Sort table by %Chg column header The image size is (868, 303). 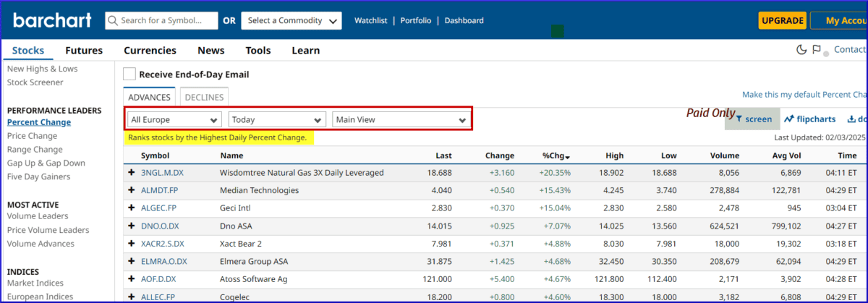point(556,155)
